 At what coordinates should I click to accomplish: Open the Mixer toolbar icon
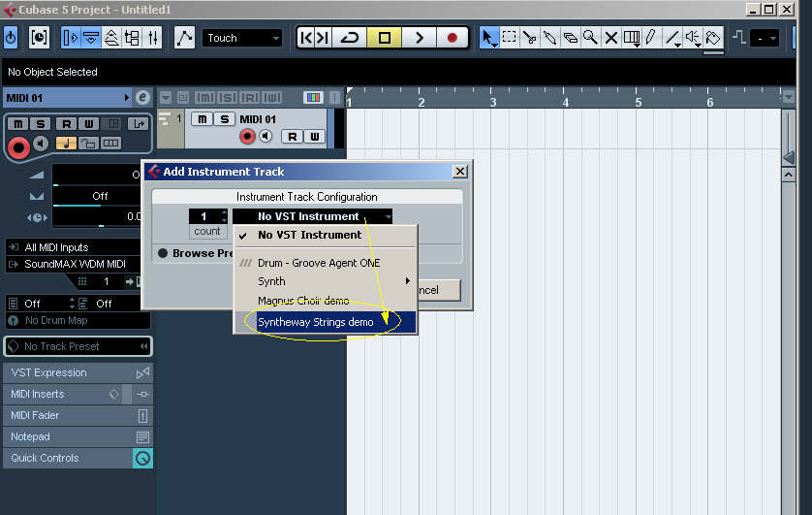[153, 38]
